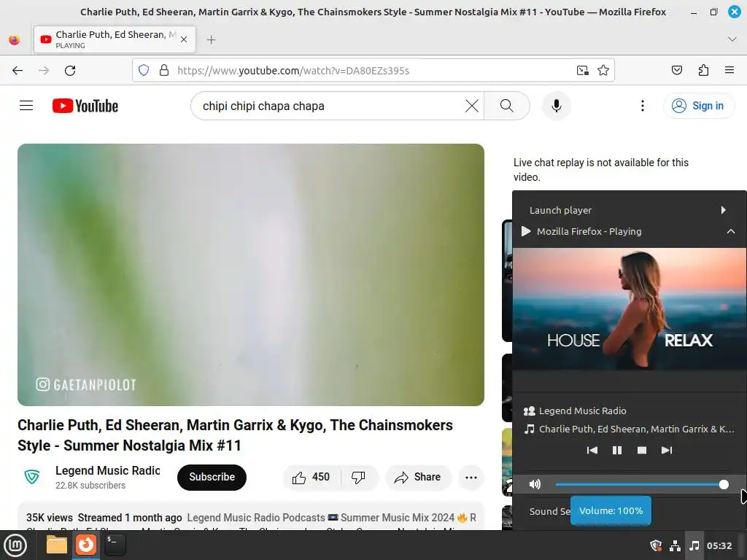Launch the Terminal from taskbar
This screenshot has width=747, height=560.
pos(115,545)
